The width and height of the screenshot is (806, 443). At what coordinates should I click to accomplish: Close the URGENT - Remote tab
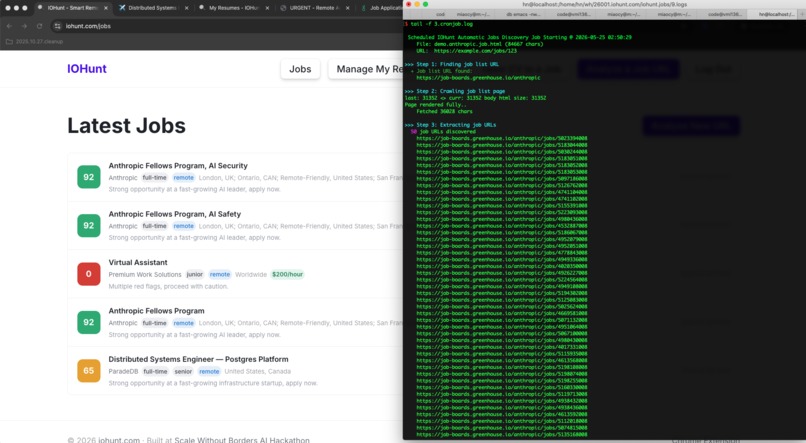(x=348, y=8)
